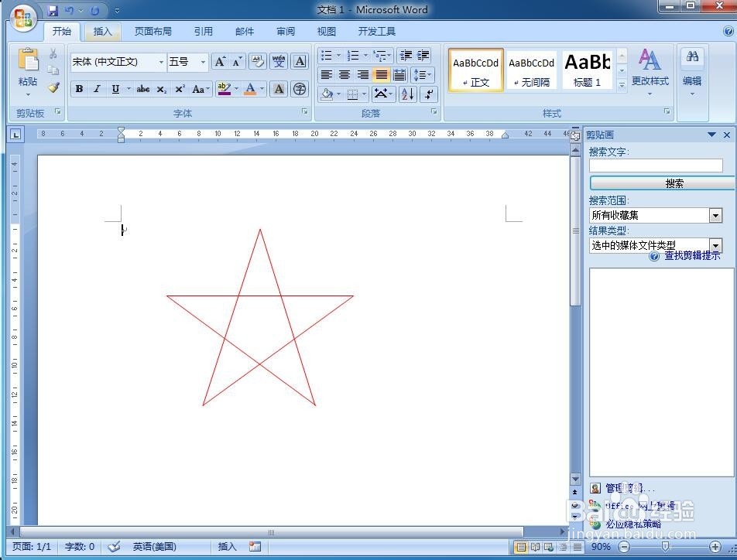Screen dimensions: 737x560
Task: Open the line spacing dropdown
Action: (422, 75)
